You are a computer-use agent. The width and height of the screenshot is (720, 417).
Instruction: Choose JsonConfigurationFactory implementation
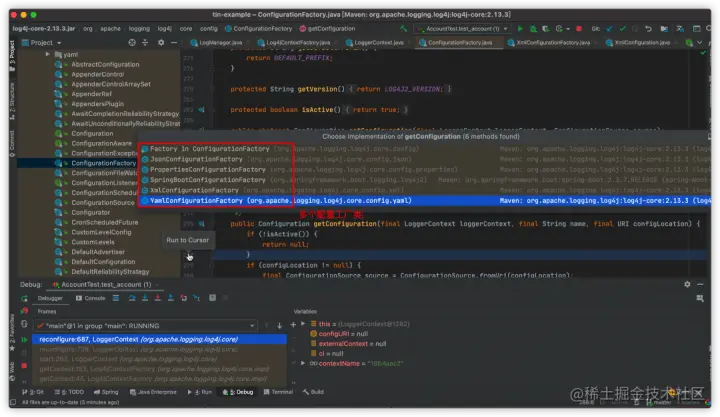point(425,159)
